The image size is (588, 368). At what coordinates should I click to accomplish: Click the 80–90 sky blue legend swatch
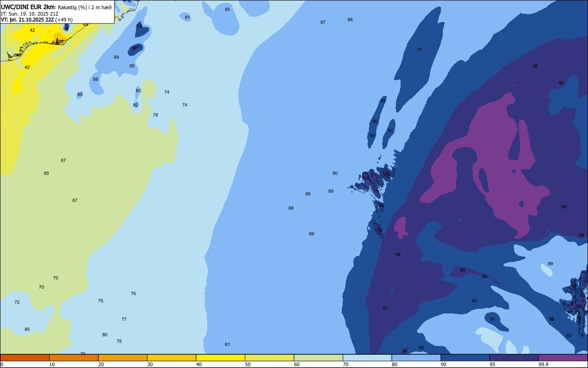click(416, 357)
